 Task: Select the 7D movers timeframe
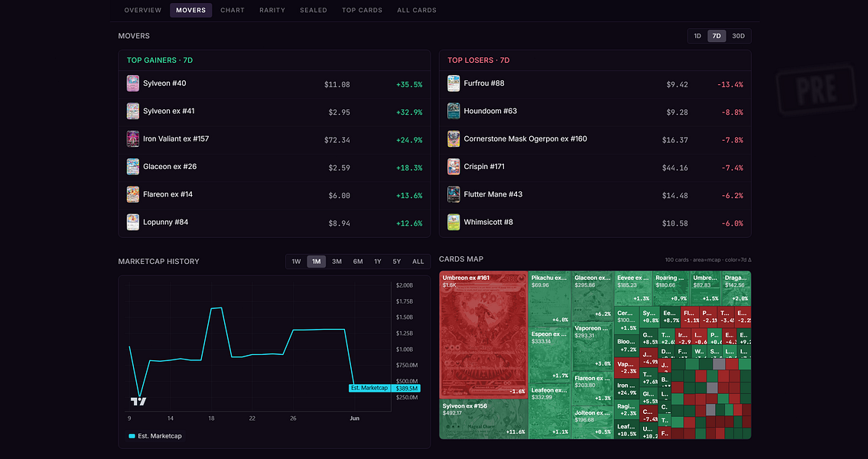717,36
